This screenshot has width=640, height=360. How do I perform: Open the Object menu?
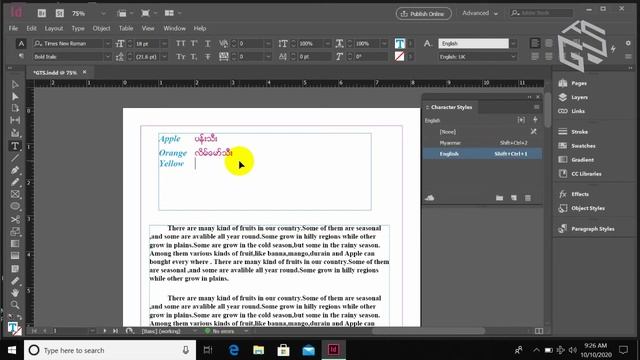tap(101, 28)
